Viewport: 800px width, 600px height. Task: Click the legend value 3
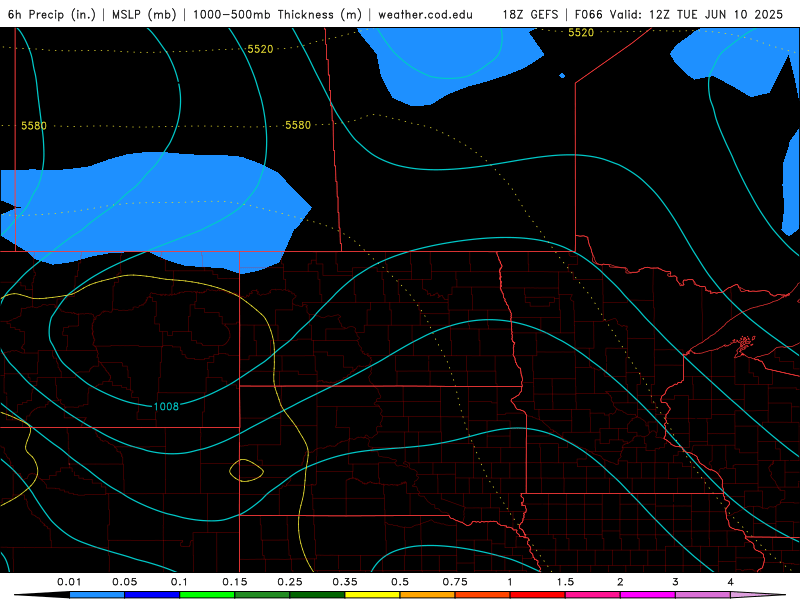coord(675,582)
